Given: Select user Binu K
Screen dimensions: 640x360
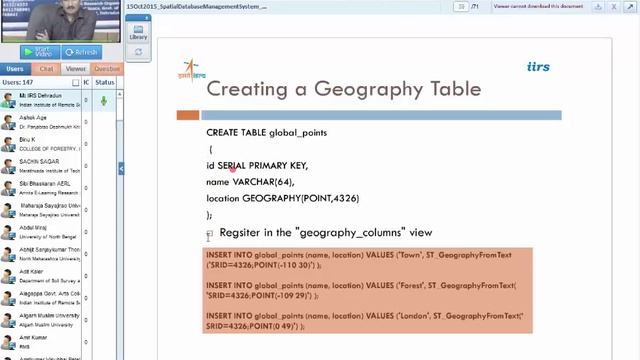Looking at the screenshot, I should coord(41,144).
